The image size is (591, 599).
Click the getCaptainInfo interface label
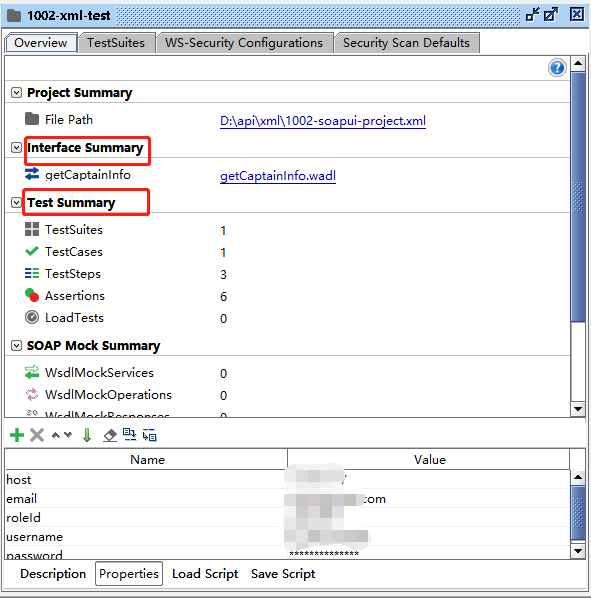pos(88,175)
